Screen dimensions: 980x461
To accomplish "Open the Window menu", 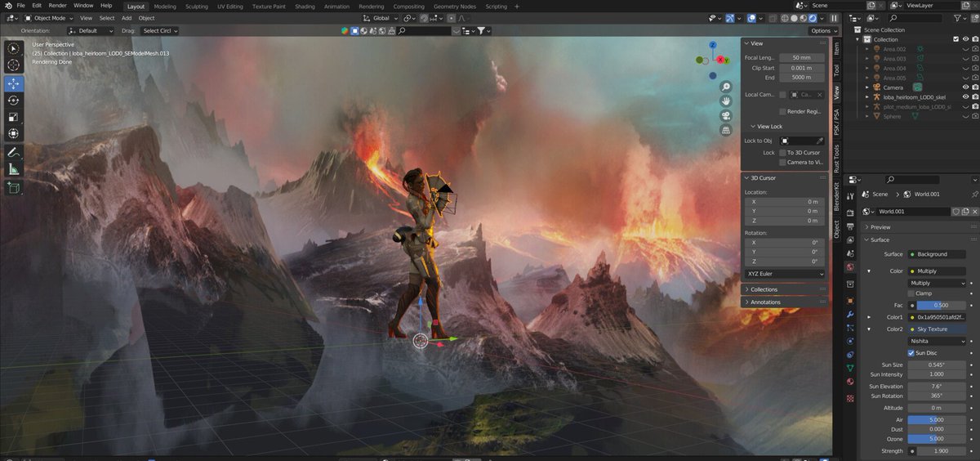I will click(83, 6).
